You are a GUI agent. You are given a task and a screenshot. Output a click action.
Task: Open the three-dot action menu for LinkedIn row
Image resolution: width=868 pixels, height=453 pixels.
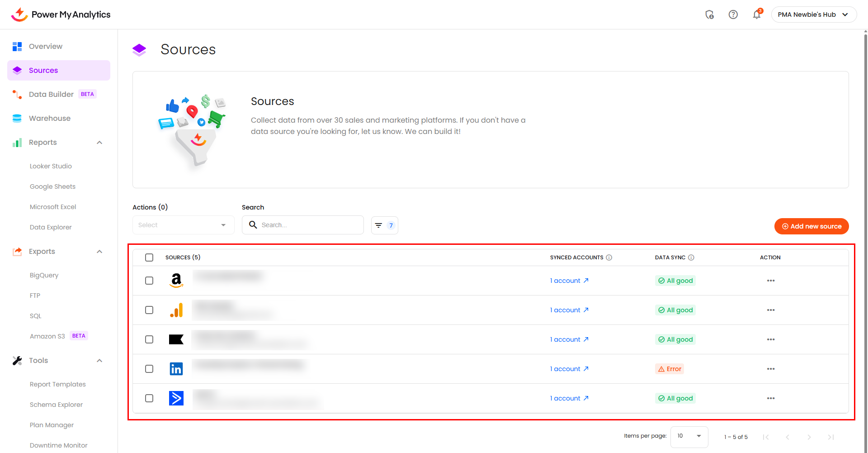[x=770, y=369]
